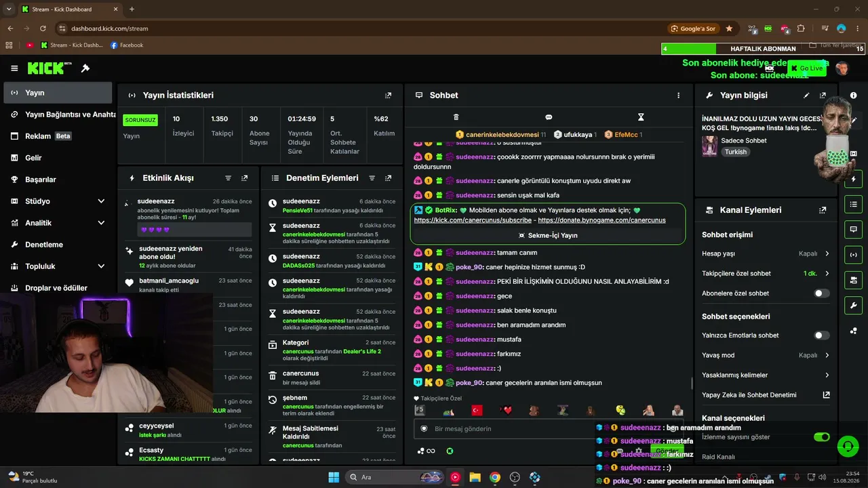
Task: Filter the Denetim Eylemleri list
Action: (x=372, y=178)
